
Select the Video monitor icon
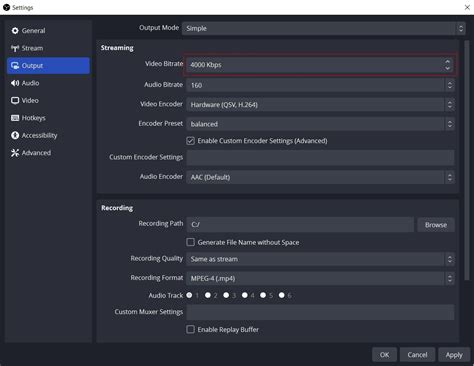coord(15,100)
